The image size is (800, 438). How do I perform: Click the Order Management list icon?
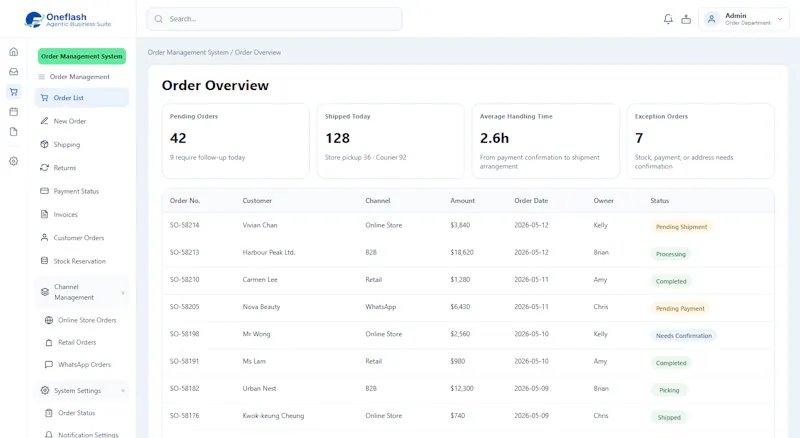42,77
